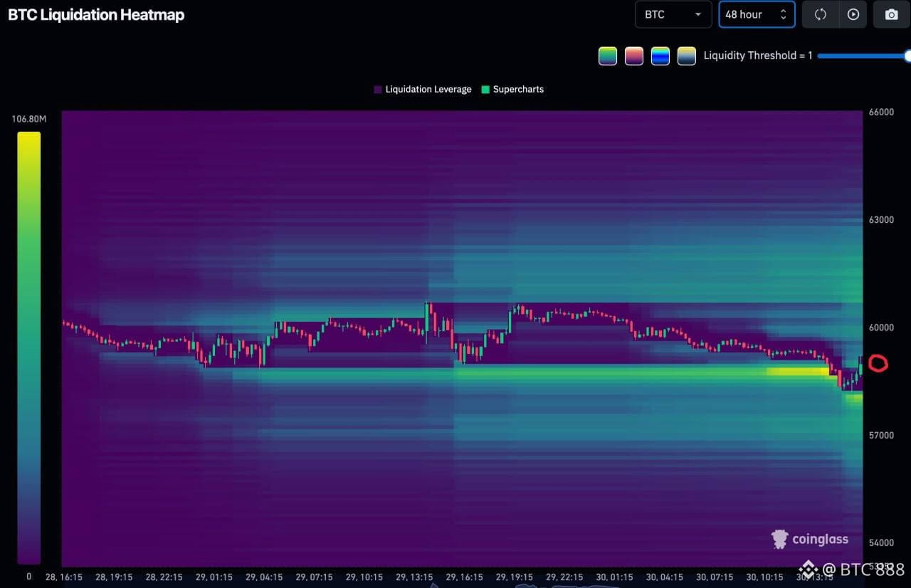Click the 63000 price axis label
Screen dimensions: 911x588
881,220
